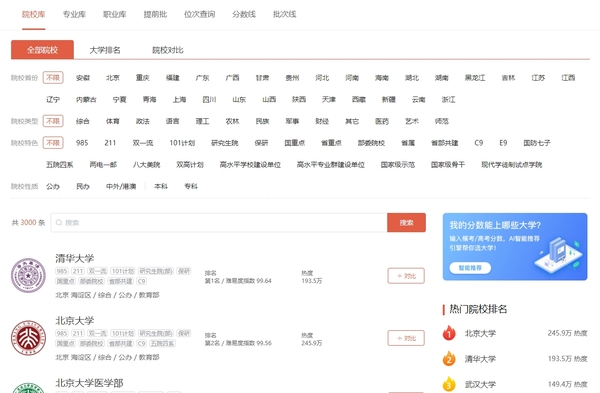Image resolution: width=600 pixels, height=393 pixels.
Task: Filter feature 高水平学校建设单位
Action: [x=250, y=165]
